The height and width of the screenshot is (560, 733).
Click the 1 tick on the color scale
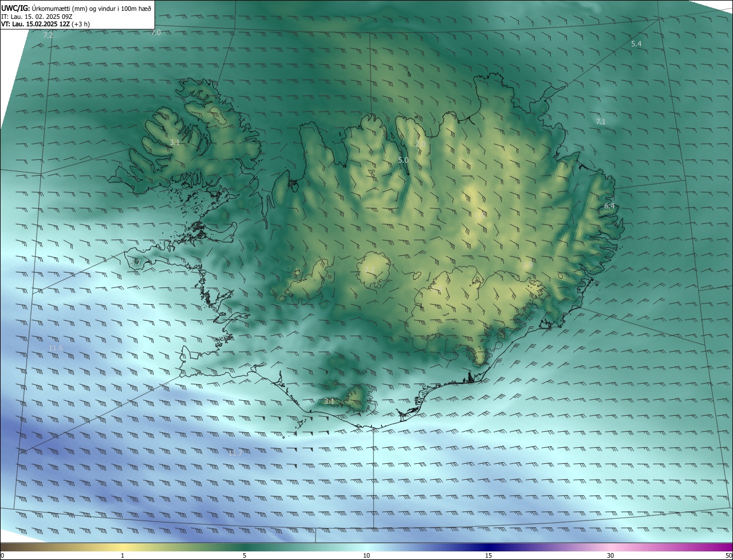[123, 555]
